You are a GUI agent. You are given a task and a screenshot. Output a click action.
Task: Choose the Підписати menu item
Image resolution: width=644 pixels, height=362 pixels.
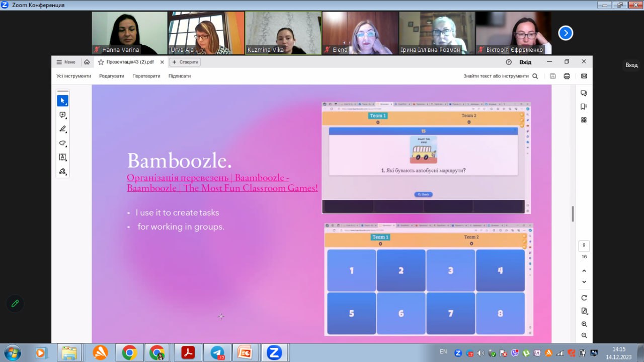(180, 76)
